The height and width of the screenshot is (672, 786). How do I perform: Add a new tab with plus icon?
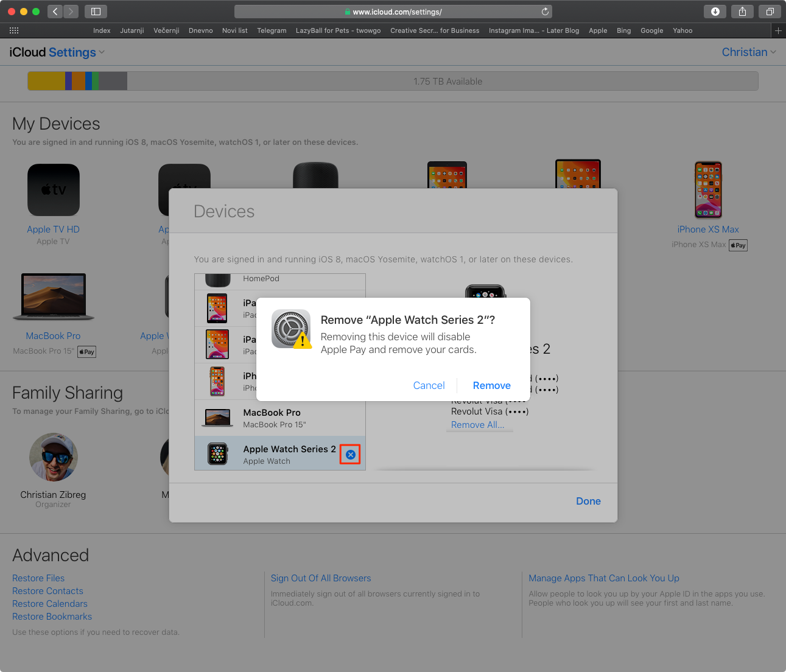(x=778, y=30)
